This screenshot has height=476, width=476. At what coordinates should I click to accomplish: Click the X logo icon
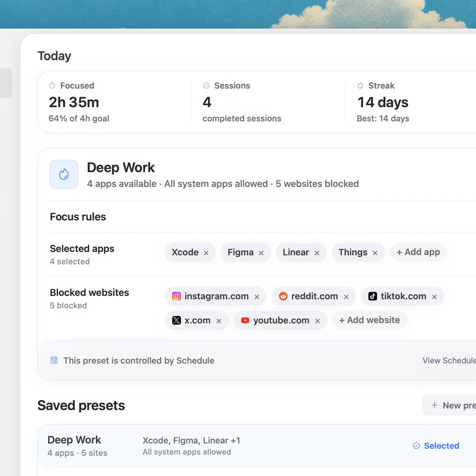point(177,320)
